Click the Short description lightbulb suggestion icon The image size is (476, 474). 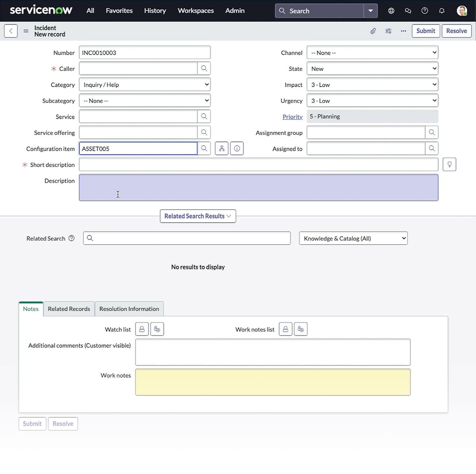(x=449, y=164)
